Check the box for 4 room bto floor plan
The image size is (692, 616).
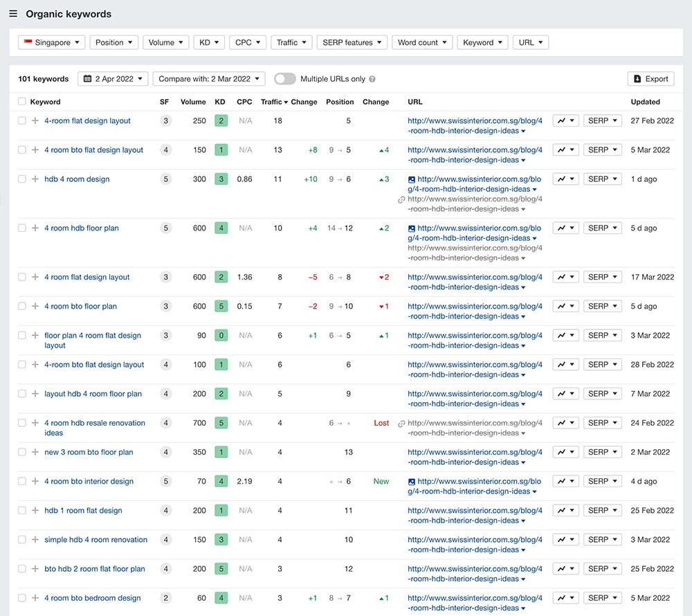point(22,307)
